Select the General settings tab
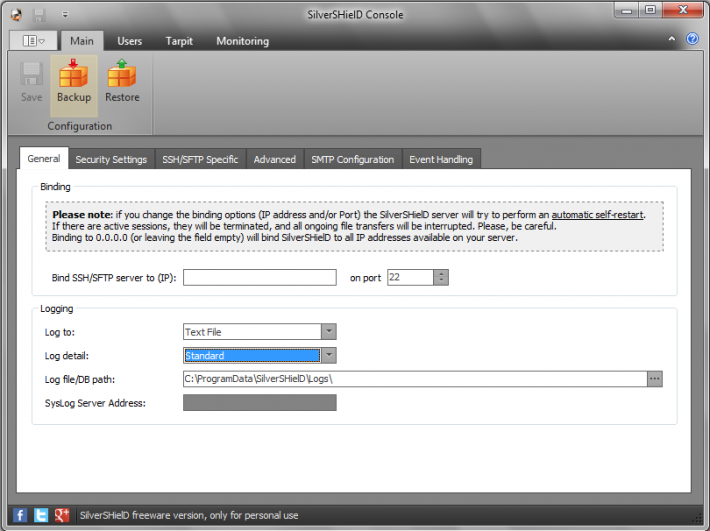 point(43,158)
